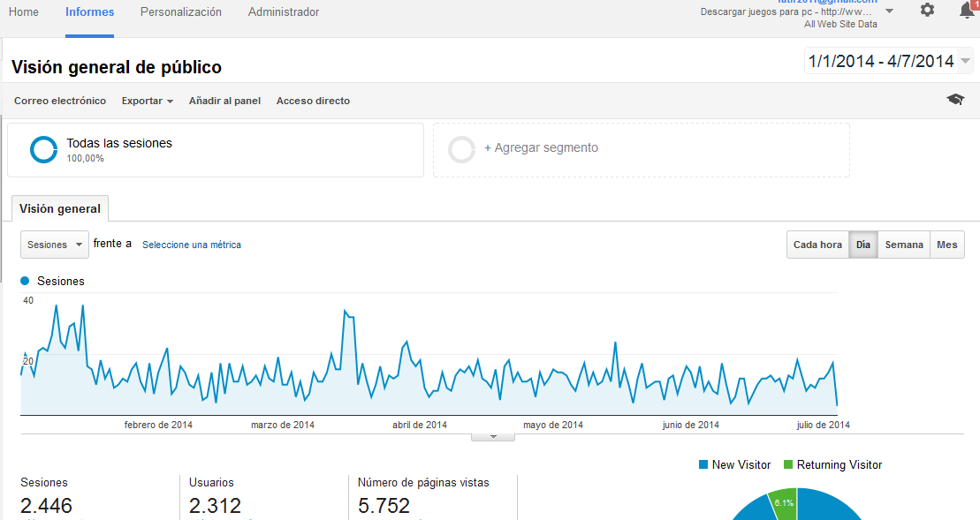Image resolution: width=980 pixels, height=520 pixels.
Task: Select the Visión general tab
Action: pos(60,208)
